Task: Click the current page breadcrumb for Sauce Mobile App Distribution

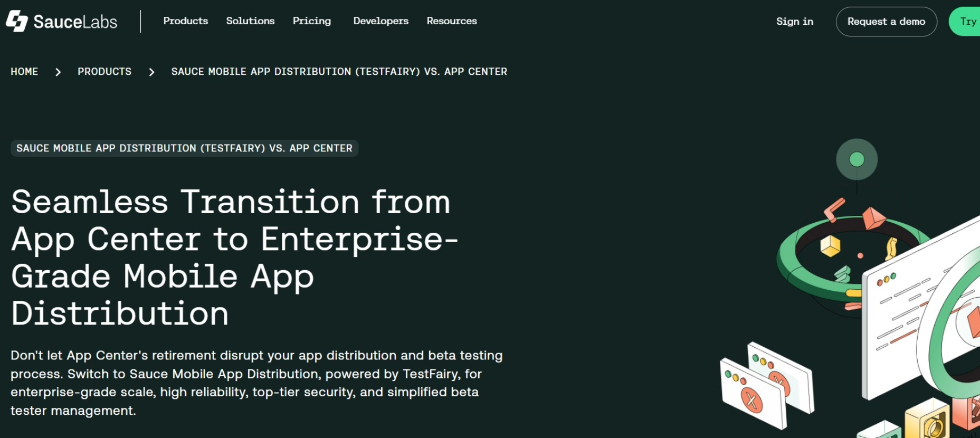Action: (x=339, y=71)
